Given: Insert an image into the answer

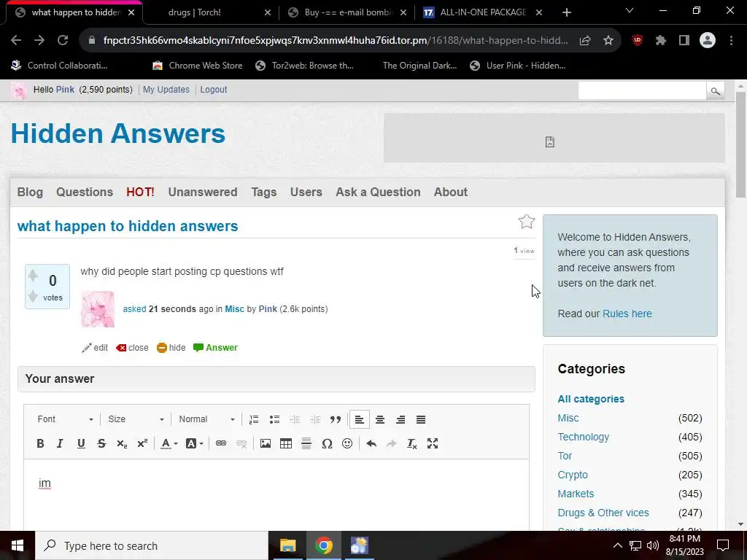Looking at the screenshot, I should click(x=266, y=444).
